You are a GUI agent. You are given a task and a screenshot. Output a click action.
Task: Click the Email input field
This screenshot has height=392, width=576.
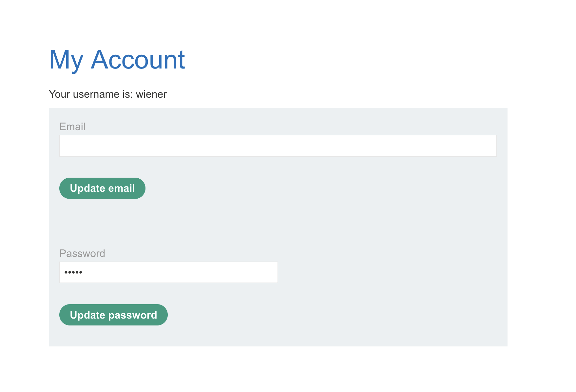278,146
